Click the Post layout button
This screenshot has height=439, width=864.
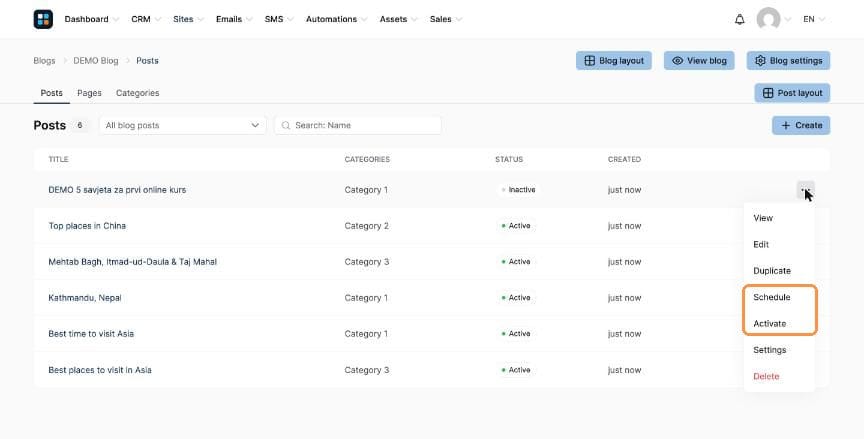(x=792, y=93)
